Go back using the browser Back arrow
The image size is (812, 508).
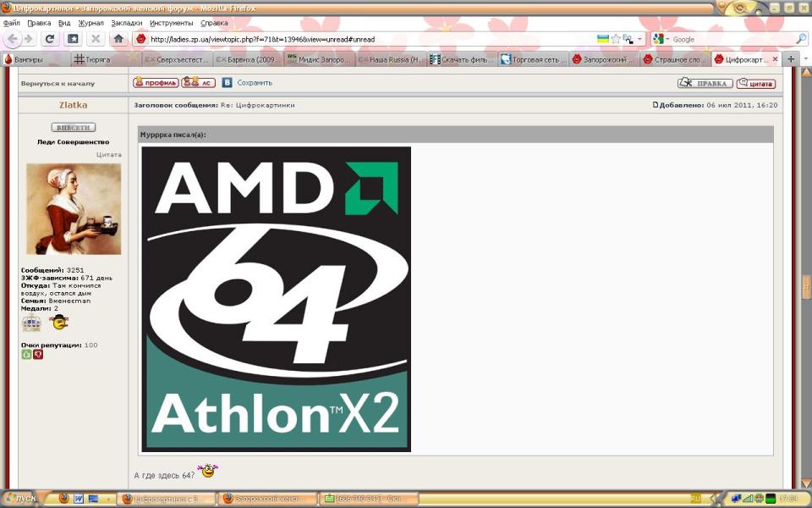13,39
